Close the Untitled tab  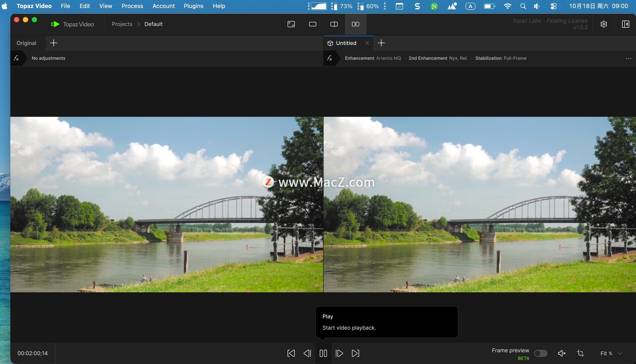(x=367, y=43)
